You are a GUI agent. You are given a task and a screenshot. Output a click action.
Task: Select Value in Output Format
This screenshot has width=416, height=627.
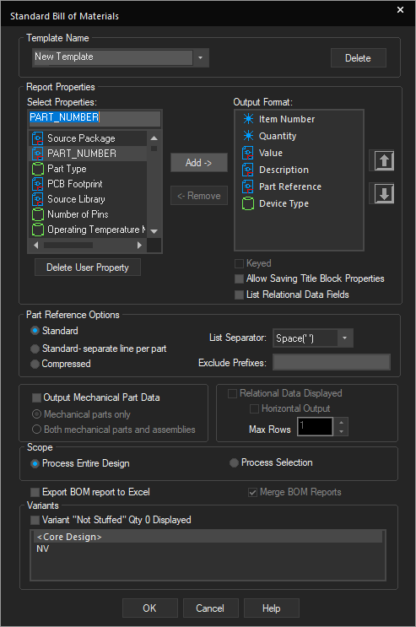299,153
